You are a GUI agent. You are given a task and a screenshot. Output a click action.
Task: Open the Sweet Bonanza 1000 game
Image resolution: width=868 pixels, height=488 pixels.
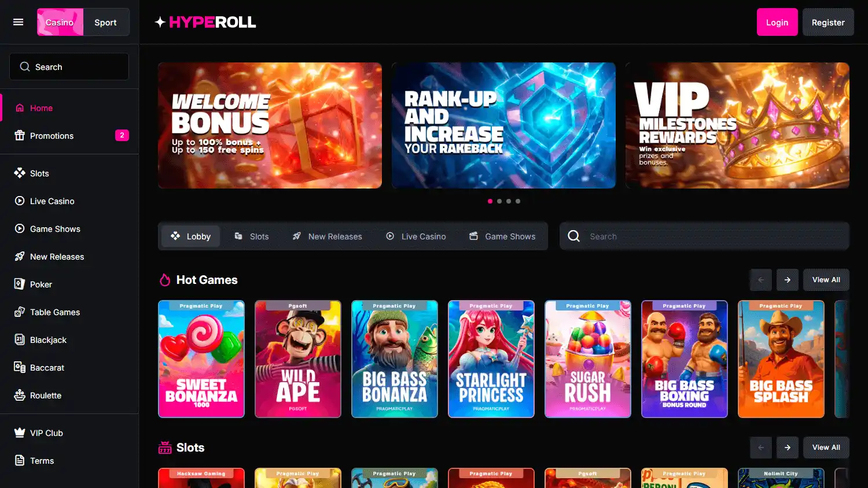click(x=201, y=359)
